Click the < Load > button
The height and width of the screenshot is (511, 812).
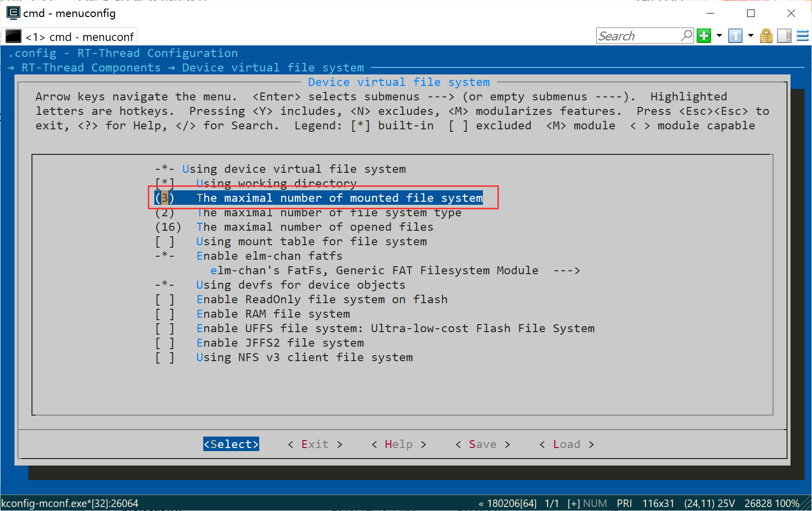[x=567, y=444]
